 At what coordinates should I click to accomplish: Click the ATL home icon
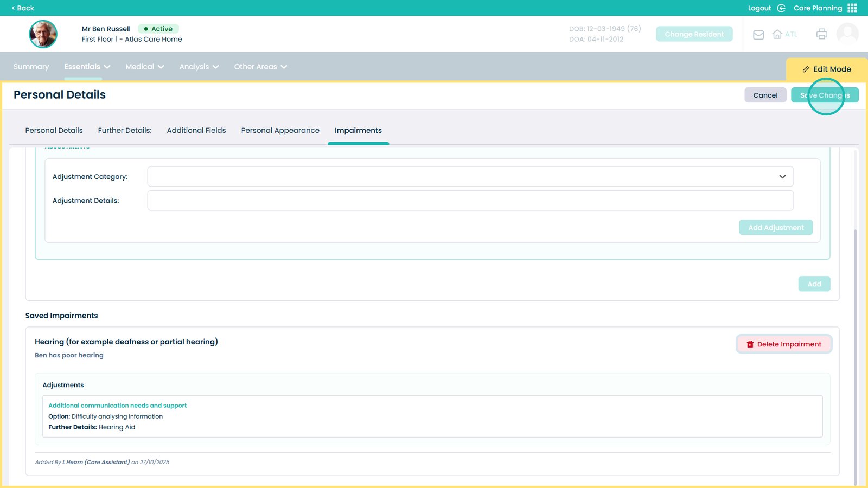pos(777,35)
